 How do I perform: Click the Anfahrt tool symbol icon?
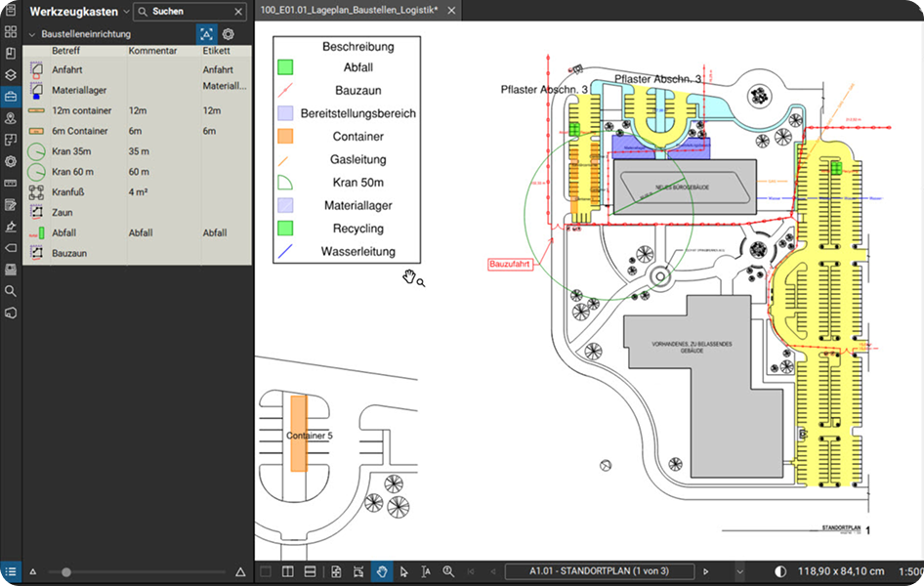pos(36,70)
